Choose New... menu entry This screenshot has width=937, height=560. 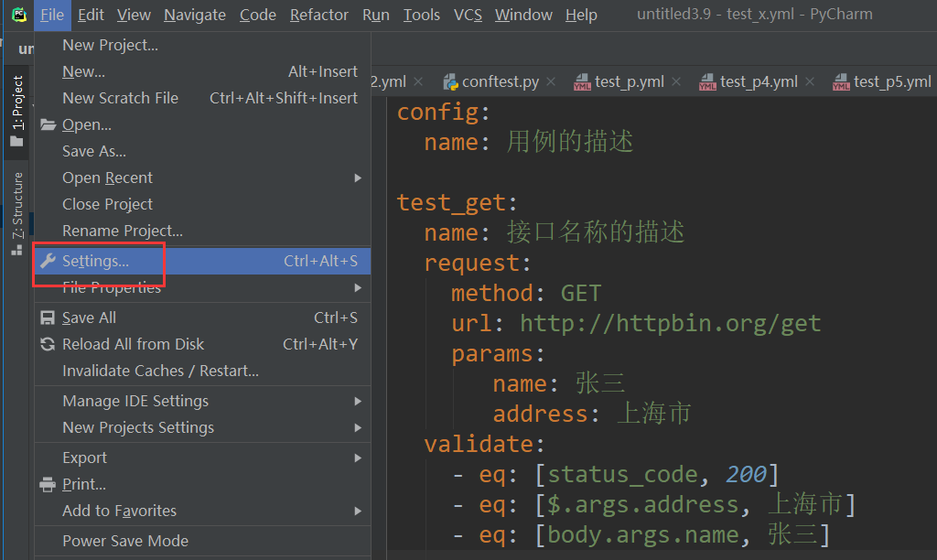pyautogui.click(x=202, y=71)
